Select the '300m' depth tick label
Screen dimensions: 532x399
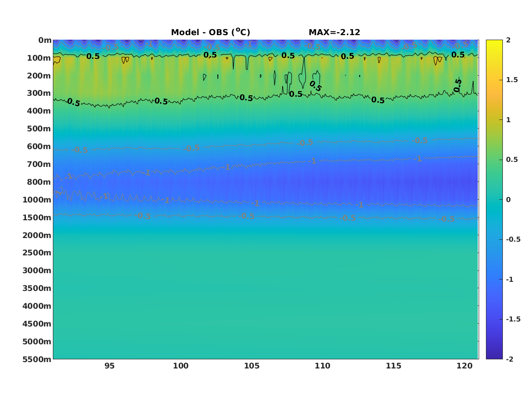pyautogui.click(x=39, y=93)
